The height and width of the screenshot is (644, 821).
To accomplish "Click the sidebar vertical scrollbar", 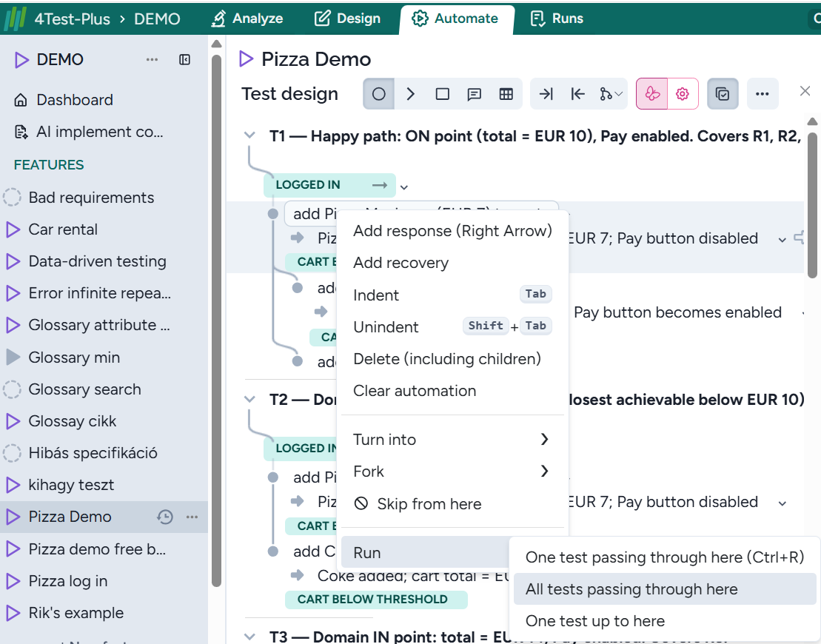I will pyautogui.click(x=216, y=319).
